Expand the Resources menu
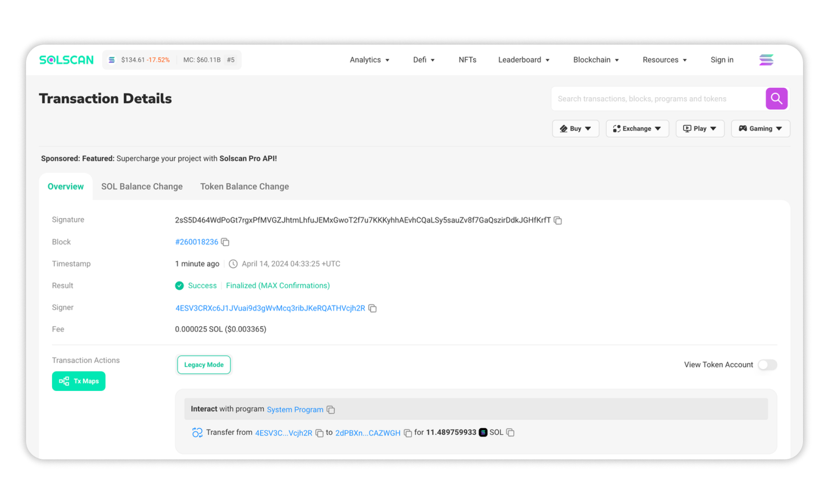The image size is (830, 504). (x=664, y=60)
